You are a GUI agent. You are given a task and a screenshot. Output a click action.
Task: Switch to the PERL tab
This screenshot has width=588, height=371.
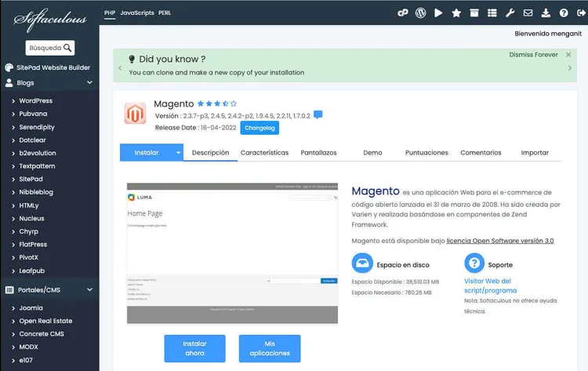165,13
